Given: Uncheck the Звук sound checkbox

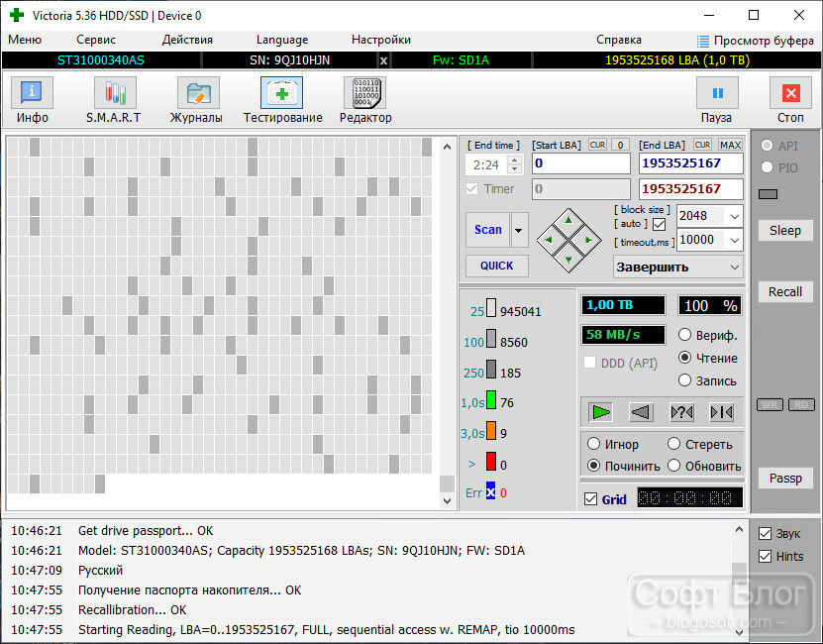Looking at the screenshot, I should pyautogui.click(x=765, y=534).
